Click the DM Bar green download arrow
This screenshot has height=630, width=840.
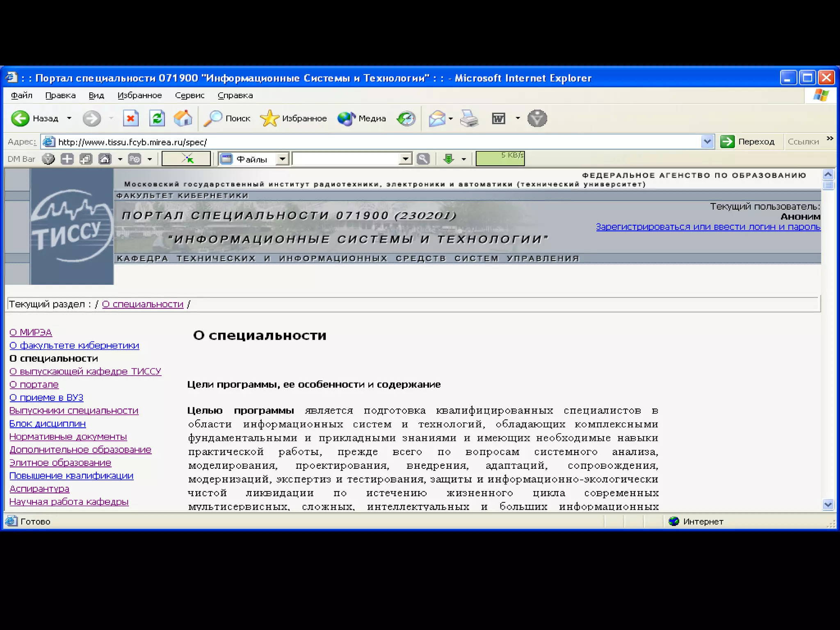tap(449, 159)
